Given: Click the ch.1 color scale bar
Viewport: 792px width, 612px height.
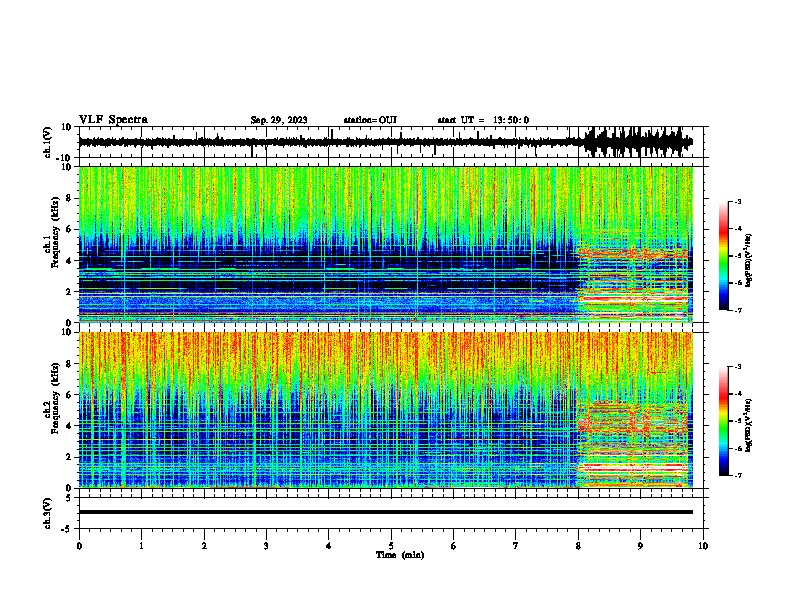Looking at the screenshot, I should (x=724, y=256).
